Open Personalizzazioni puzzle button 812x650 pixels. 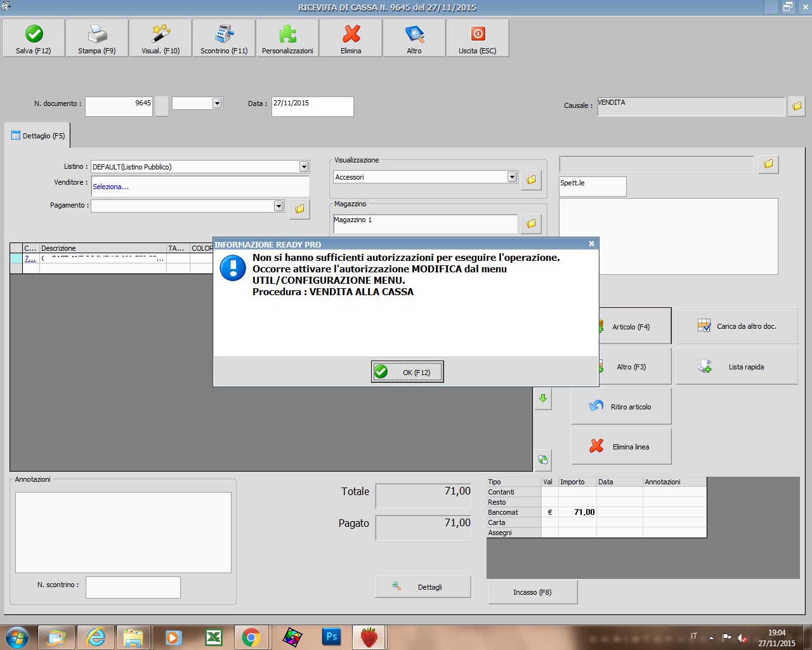click(x=287, y=39)
